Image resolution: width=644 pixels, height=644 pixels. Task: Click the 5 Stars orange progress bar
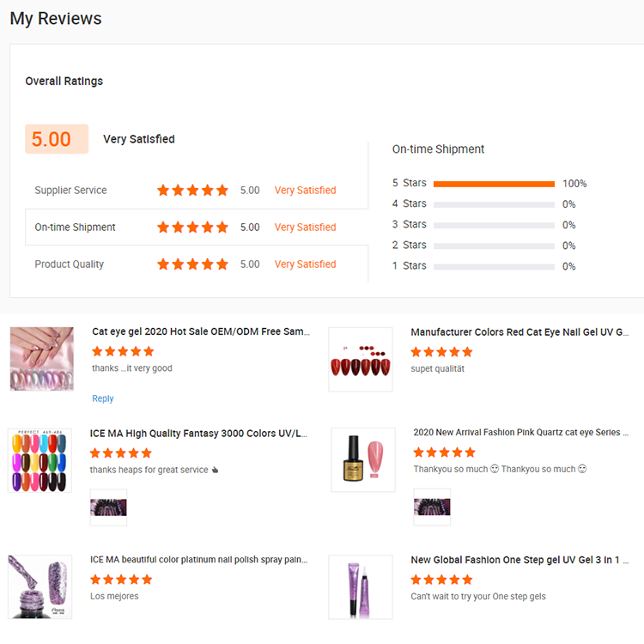pyautogui.click(x=494, y=184)
